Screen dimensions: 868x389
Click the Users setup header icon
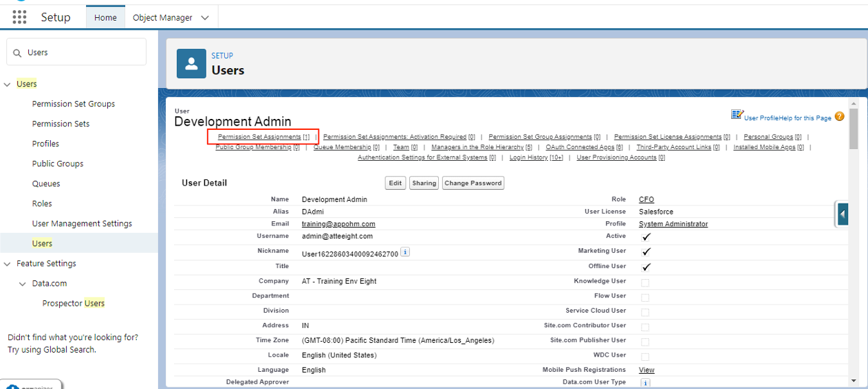[x=191, y=63]
